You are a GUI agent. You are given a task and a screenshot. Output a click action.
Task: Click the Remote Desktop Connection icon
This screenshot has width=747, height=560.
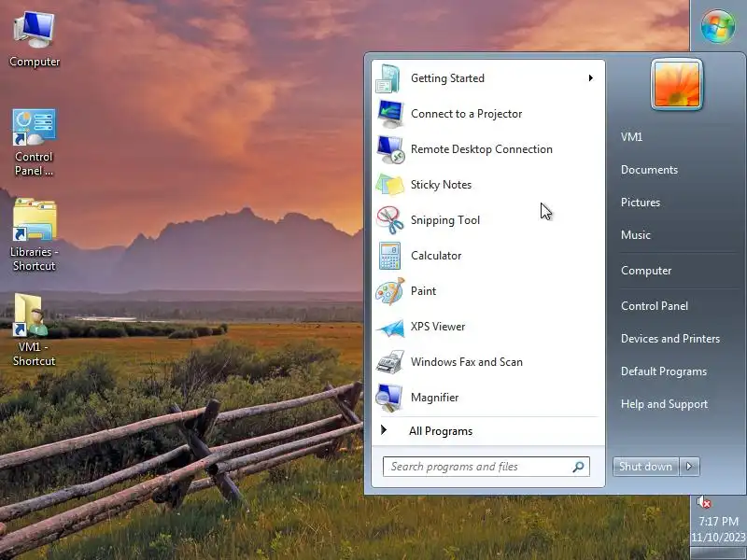390,149
